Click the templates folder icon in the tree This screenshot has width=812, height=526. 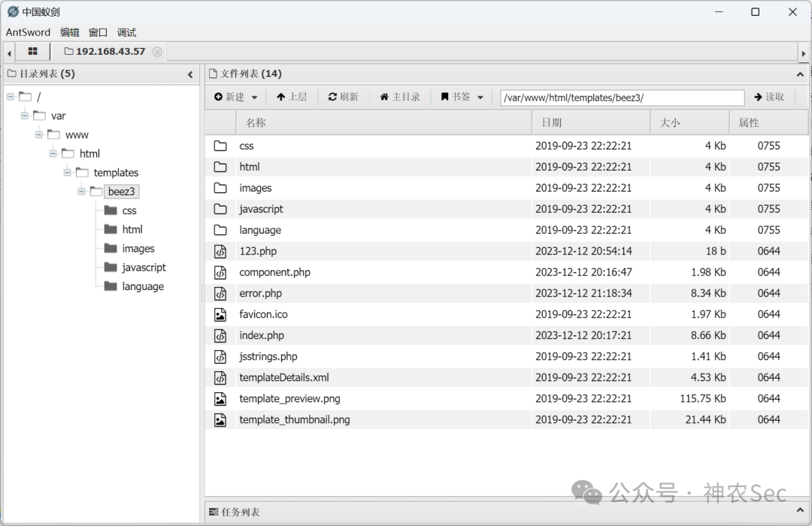click(x=82, y=172)
